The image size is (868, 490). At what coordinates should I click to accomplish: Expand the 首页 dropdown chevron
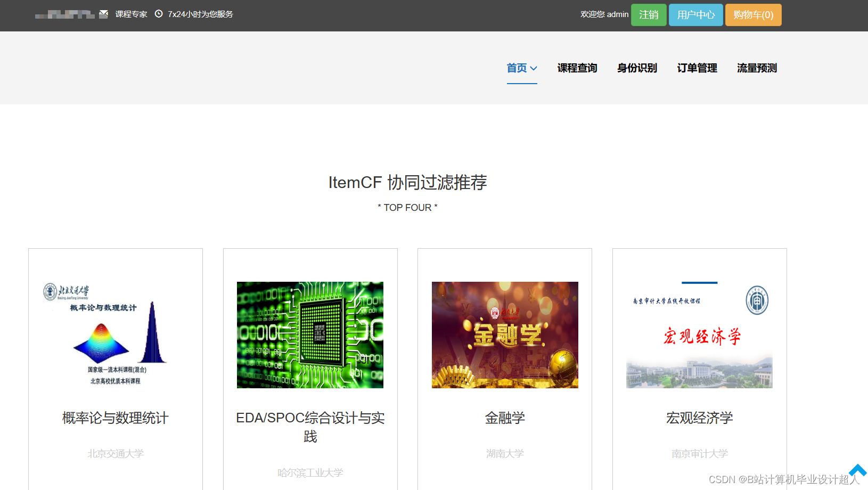tap(533, 68)
